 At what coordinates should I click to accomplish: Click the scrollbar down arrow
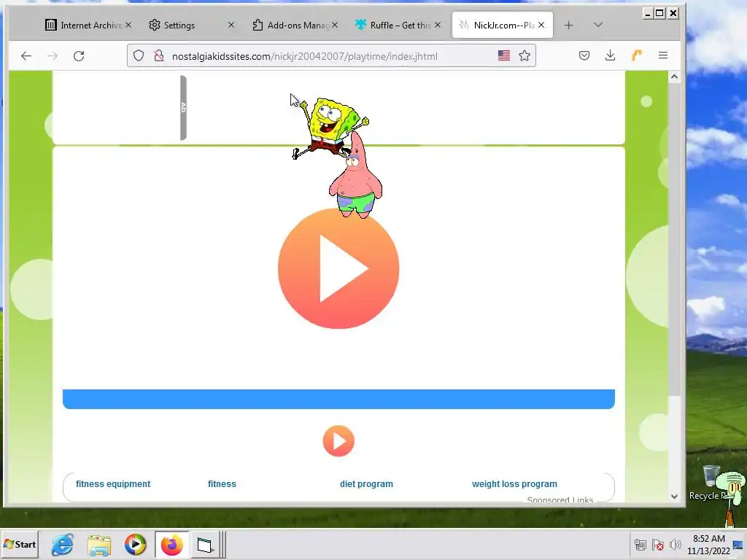coord(674,496)
